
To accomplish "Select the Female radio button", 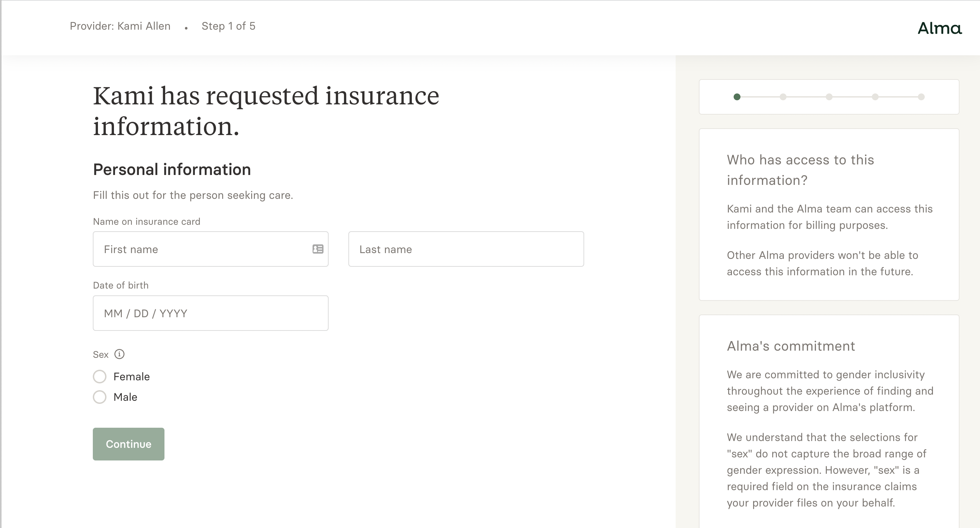I will coord(100,377).
